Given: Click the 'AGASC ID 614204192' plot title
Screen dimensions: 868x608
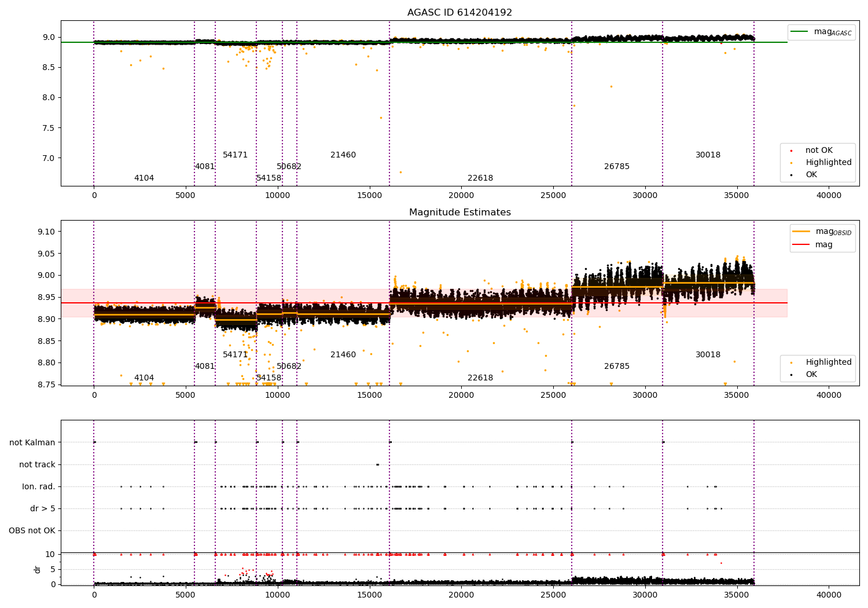Looking at the screenshot, I should click(x=459, y=13).
